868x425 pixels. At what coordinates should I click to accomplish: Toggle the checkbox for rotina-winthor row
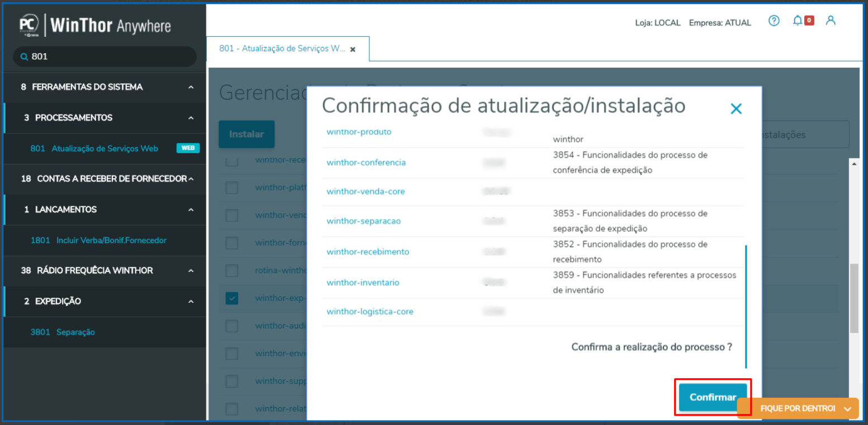point(232,271)
